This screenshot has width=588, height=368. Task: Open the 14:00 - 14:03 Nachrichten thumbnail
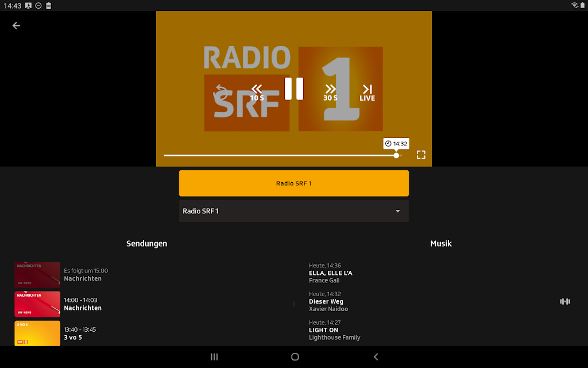(x=37, y=304)
